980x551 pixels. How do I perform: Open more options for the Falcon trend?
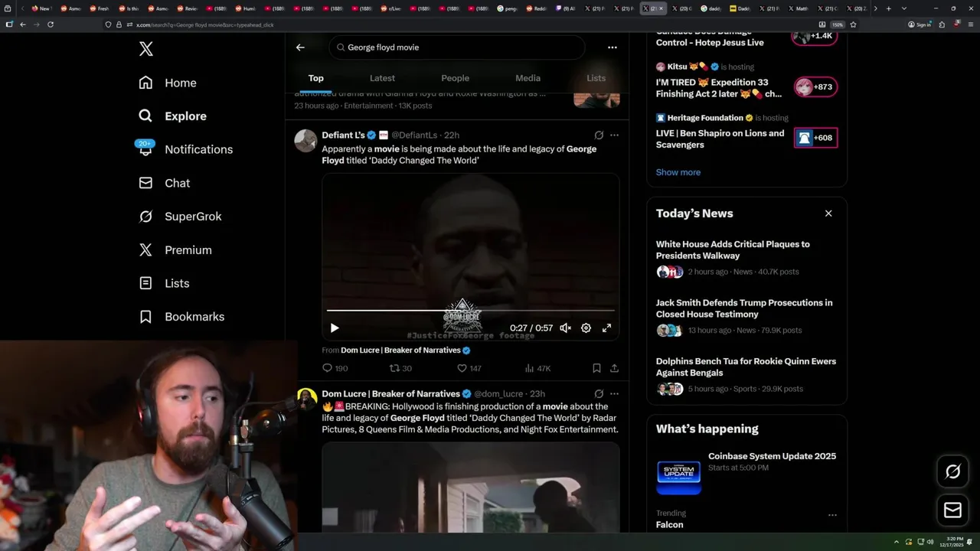point(832,515)
